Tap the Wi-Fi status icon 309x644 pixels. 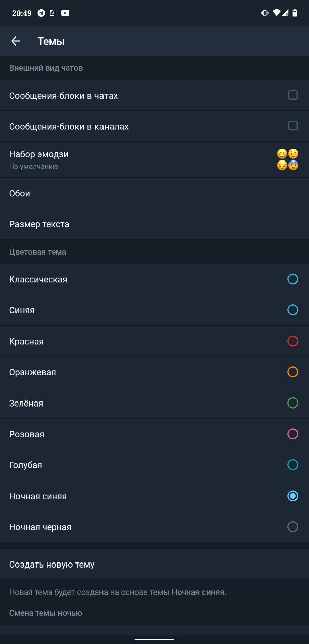click(276, 13)
